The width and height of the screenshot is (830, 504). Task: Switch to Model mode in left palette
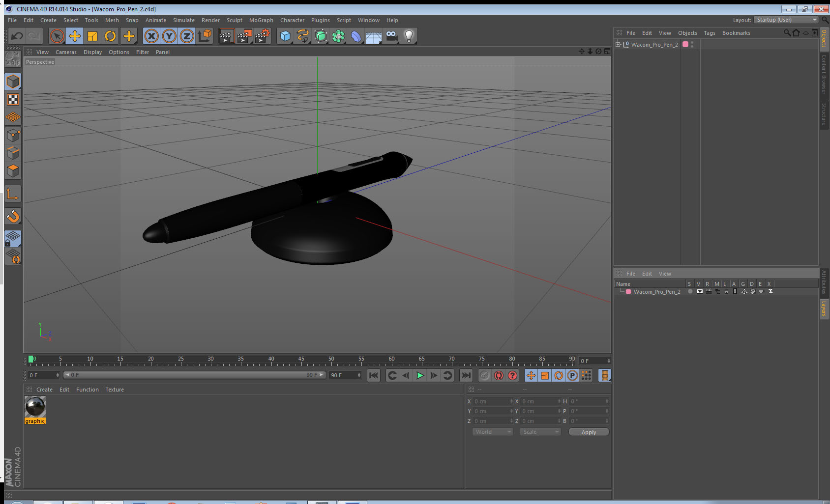point(13,82)
